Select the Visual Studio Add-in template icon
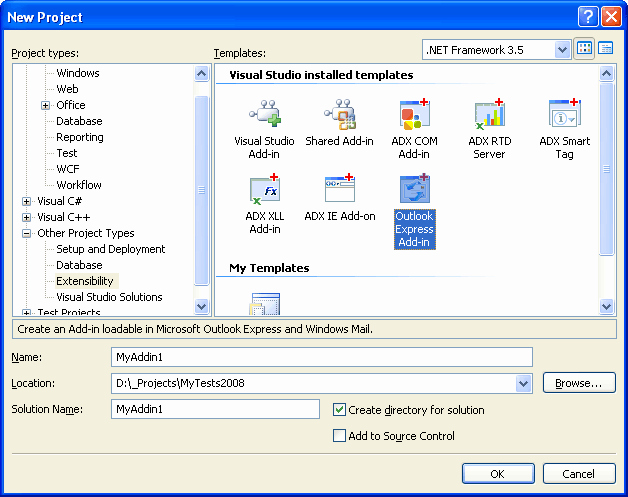Image resolution: width=628 pixels, height=497 pixels. 264,115
